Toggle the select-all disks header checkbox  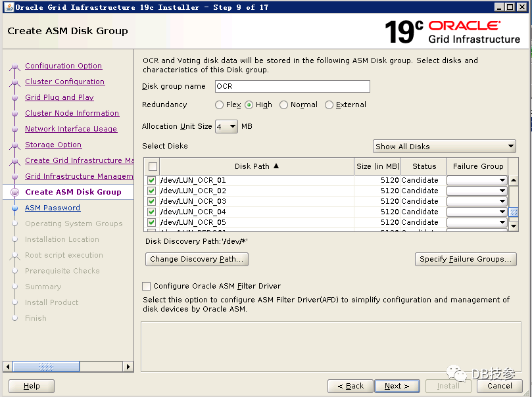pos(153,167)
